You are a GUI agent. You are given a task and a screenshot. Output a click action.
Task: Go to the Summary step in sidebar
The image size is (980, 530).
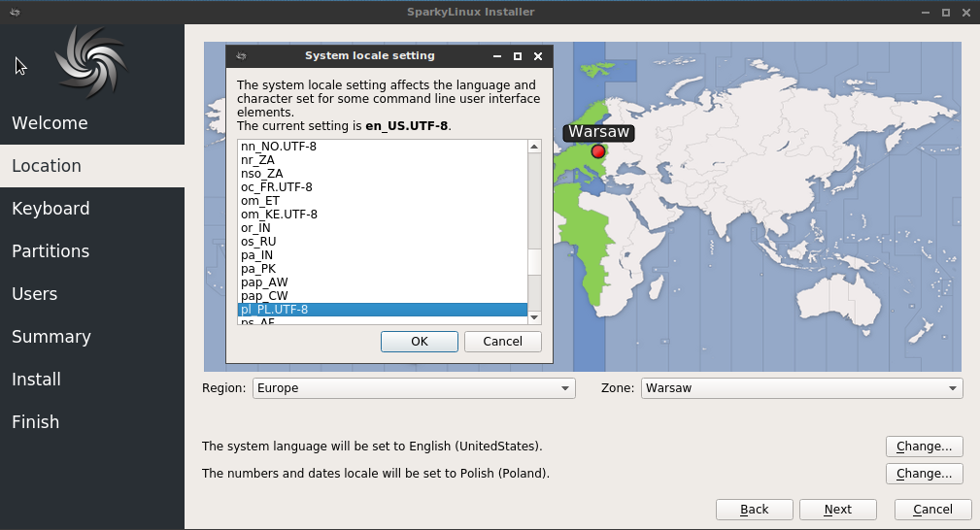pyautogui.click(x=92, y=337)
